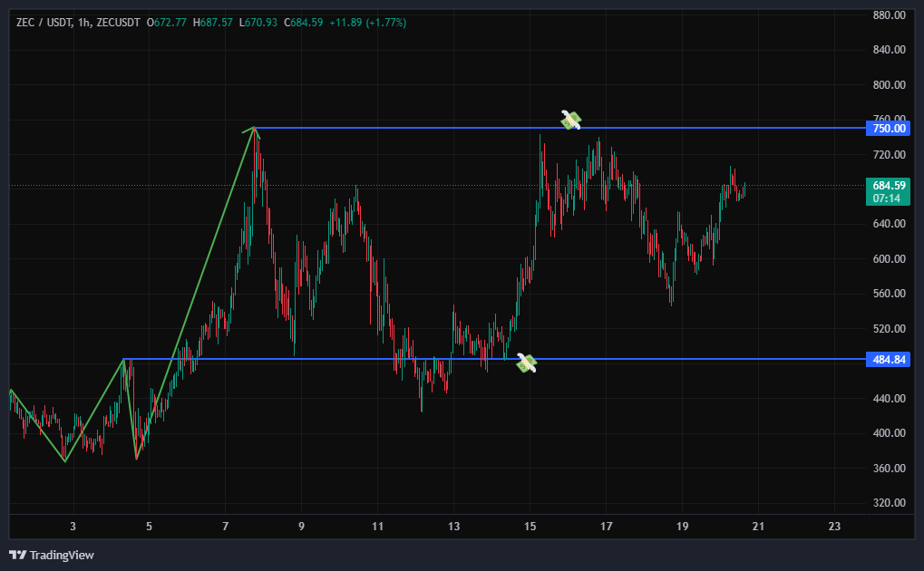
Task: Click date 23 on the time axis
Action: [x=835, y=527]
